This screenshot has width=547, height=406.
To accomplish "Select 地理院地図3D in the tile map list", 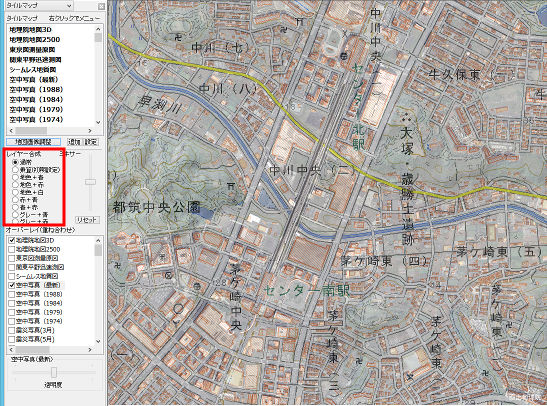I will tap(31, 30).
